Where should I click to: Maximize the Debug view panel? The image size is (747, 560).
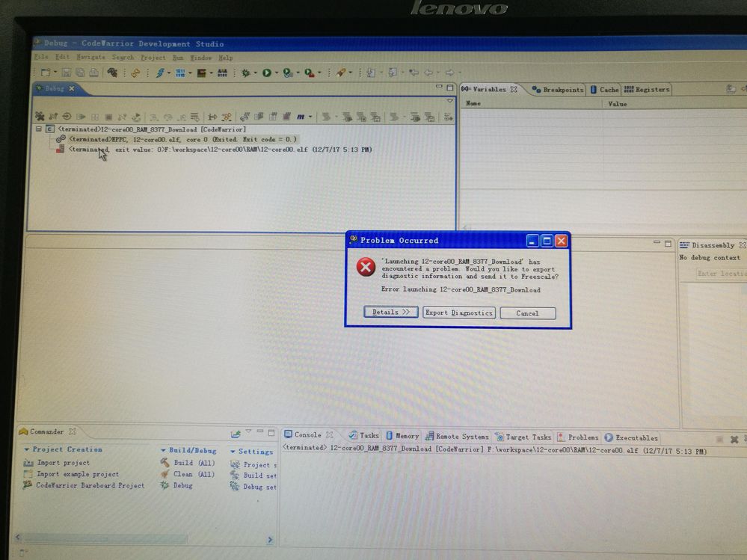[449, 87]
